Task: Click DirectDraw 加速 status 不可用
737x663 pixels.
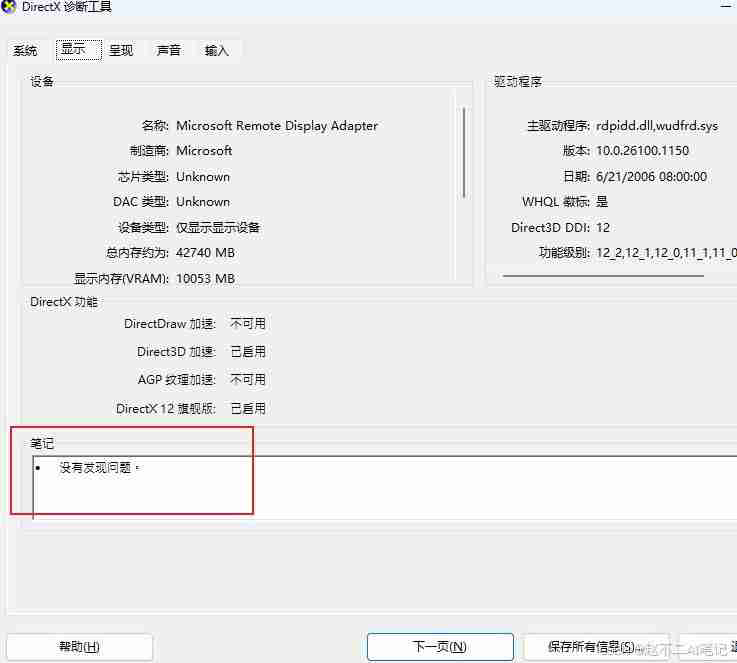Action: point(248,324)
